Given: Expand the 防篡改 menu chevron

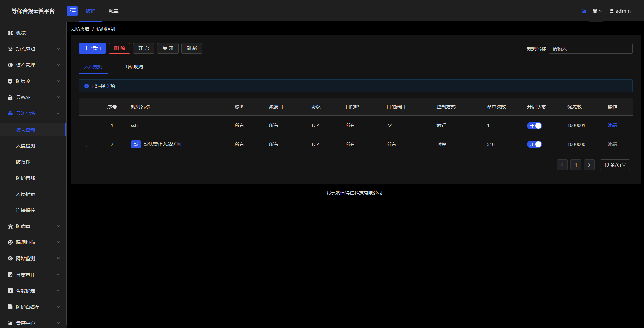Looking at the screenshot, I should pyautogui.click(x=58, y=81).
